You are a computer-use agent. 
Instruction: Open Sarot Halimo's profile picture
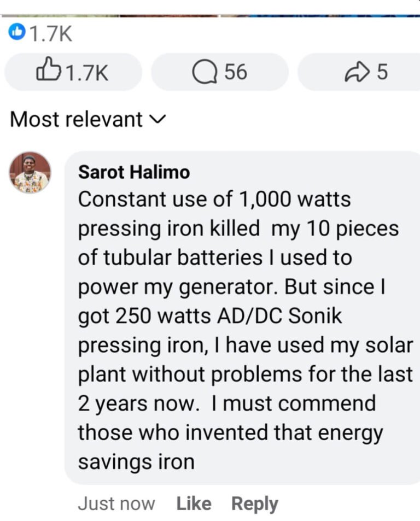[30, 172]
